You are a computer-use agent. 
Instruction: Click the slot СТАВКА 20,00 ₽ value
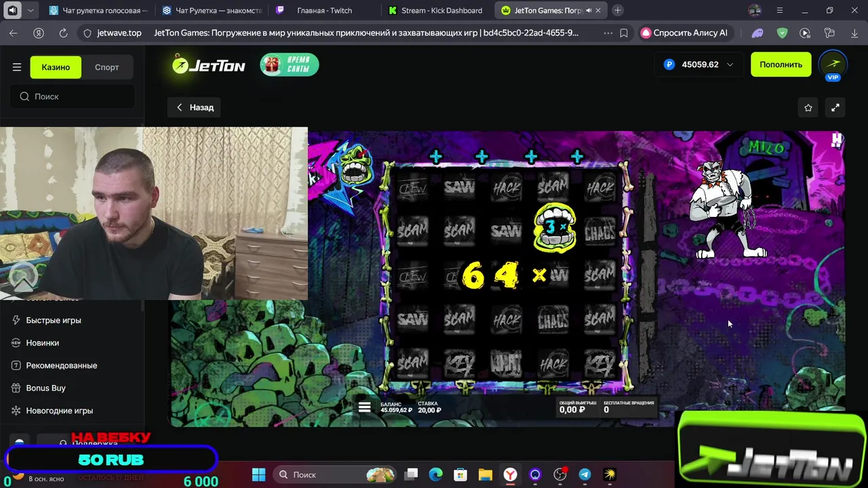pyautogui.click(x=429, y=410)
